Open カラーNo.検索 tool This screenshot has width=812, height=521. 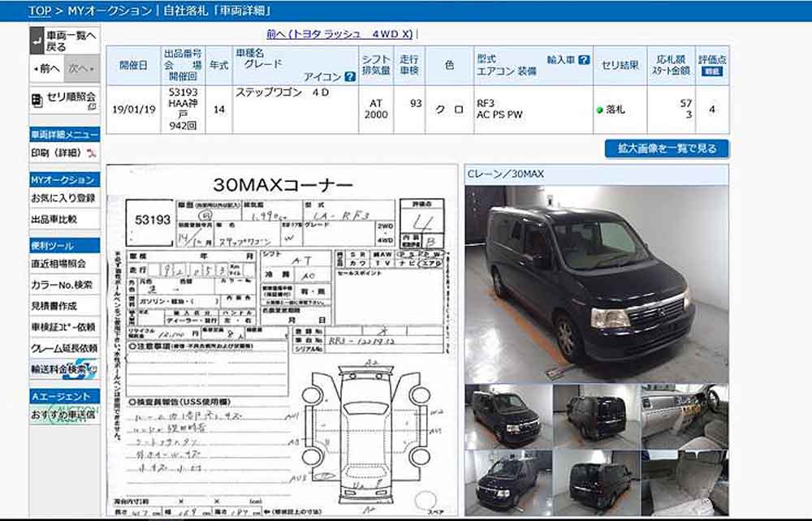pos(65,285)
